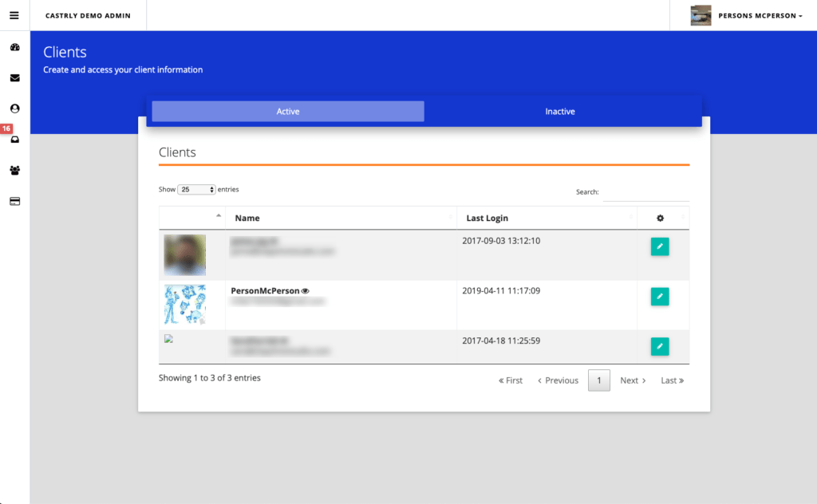Switch to the Active tab
Image resolution: width=817 pixels, height=504 pixels.
[x=288, y=112]
